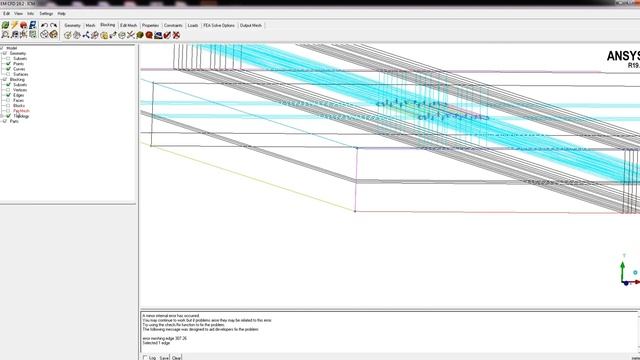640x360 pixels.
Task: Enable the Surfaces visibility checkbox
Action: [8, 74]
